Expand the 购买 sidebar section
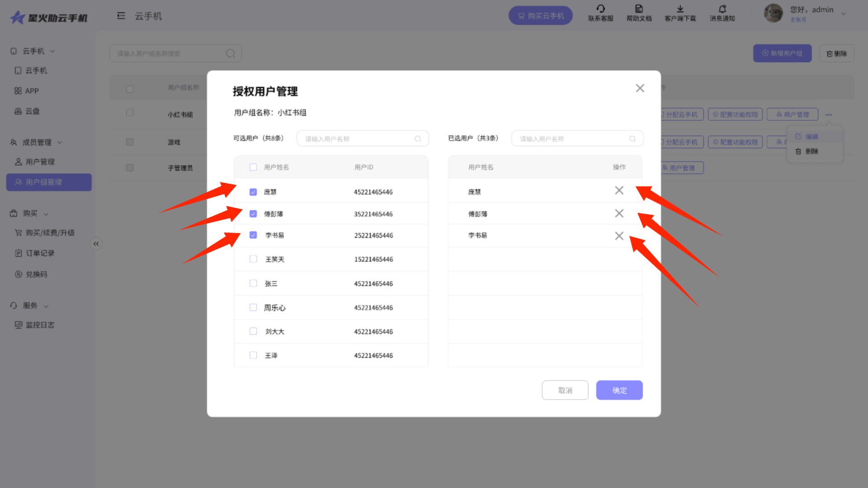This screenshot has height=488, width=868. pos(30,213)
